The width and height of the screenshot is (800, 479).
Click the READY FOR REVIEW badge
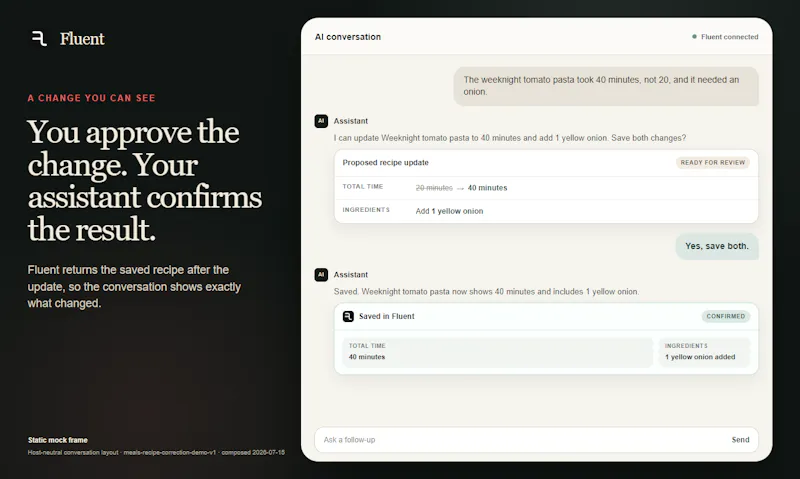coord(713,162)
